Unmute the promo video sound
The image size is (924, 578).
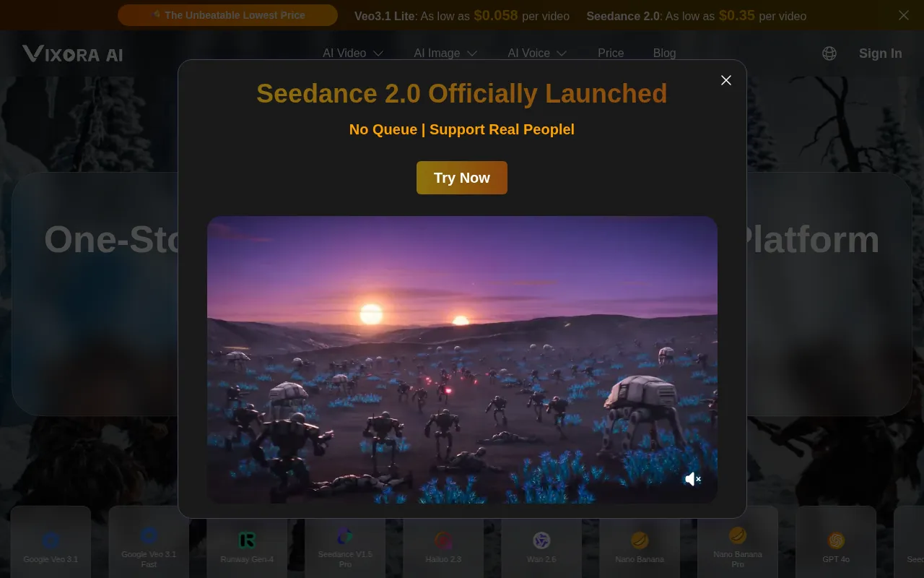(693, 479)
